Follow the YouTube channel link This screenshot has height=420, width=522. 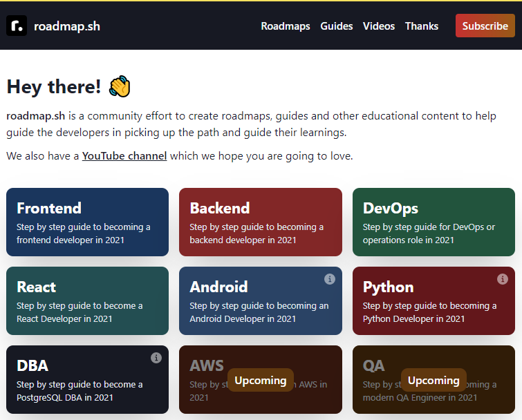point(124,155)
